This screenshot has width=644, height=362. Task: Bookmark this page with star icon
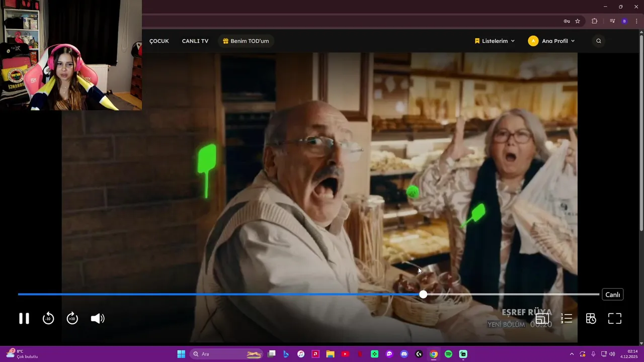click(578, 21)
